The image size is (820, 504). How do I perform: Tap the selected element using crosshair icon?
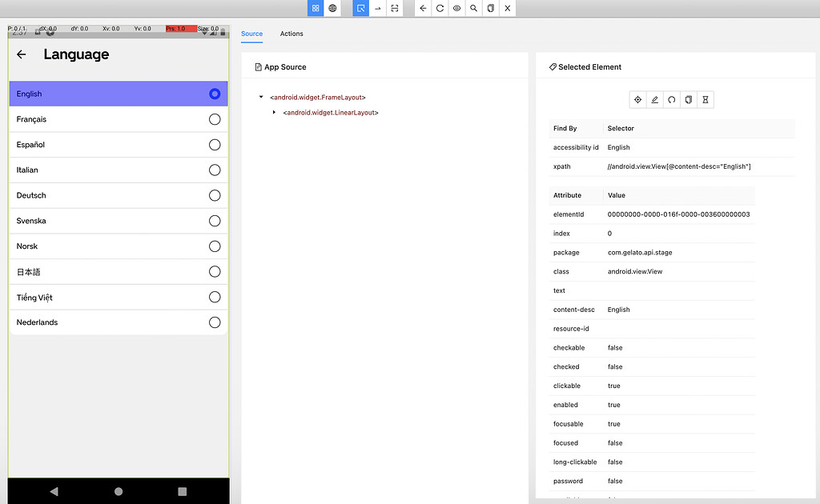click(x=637, y=99)
